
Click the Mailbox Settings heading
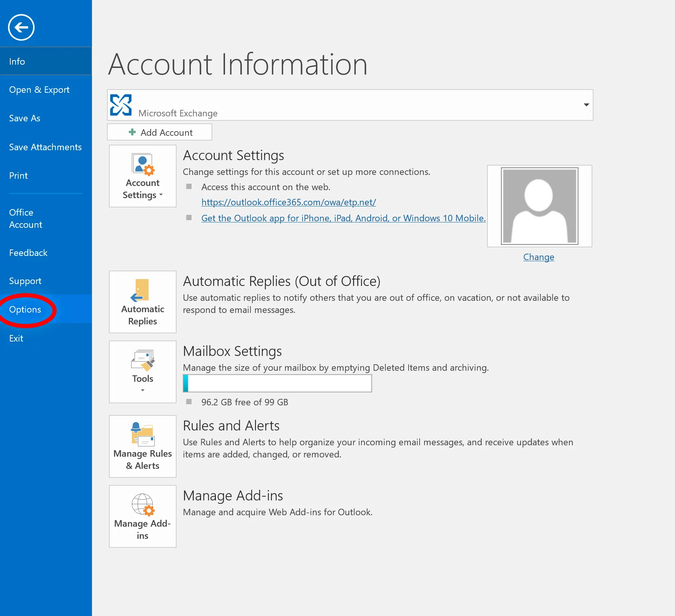pyautogui.click(x=233, y=351)
